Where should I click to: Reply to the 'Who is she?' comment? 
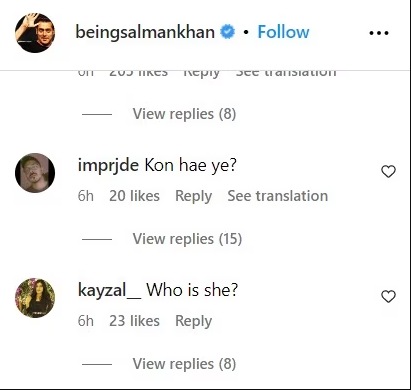click(x=194, y=321)
